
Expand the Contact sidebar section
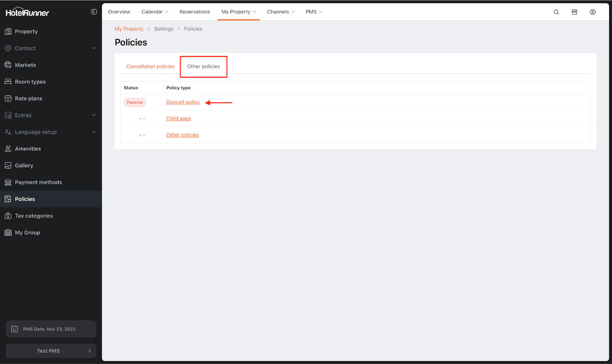94,48
